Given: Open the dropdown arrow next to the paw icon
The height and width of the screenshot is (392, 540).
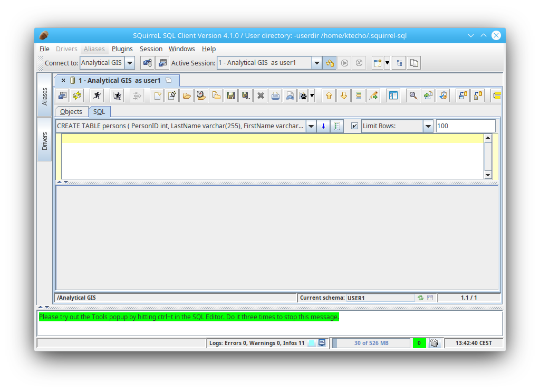Looking at the screenshot, I should tap(312, 95).
